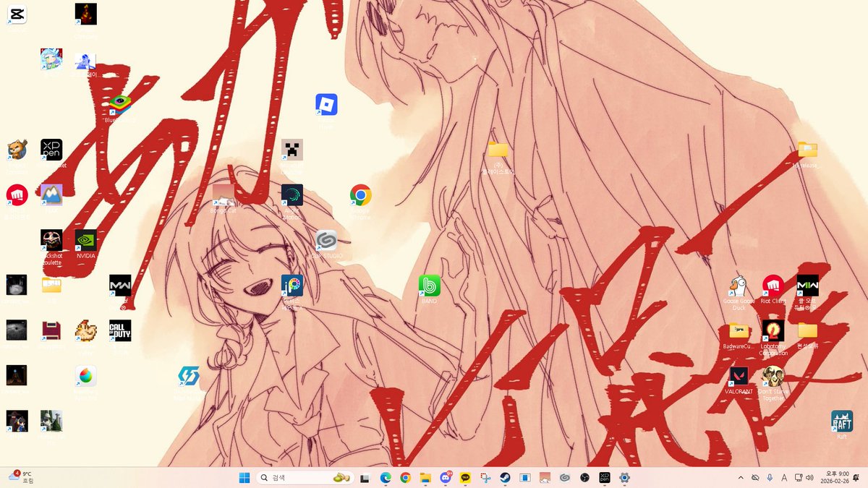Screen dimensions: 868x488
Task: Open Minecraft Launcher desktop icon
Action: coord(292,150)
